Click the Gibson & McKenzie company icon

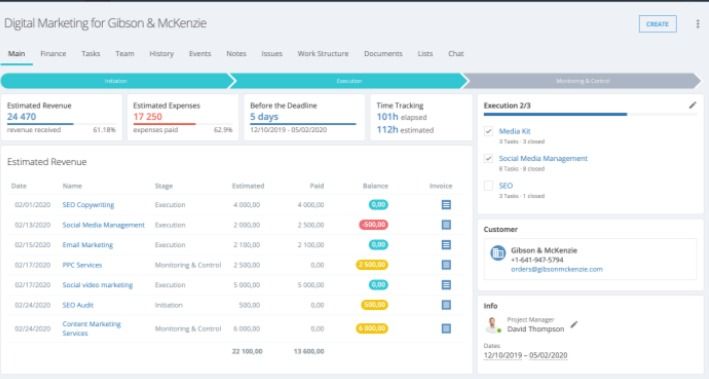(x=498, y=253)
